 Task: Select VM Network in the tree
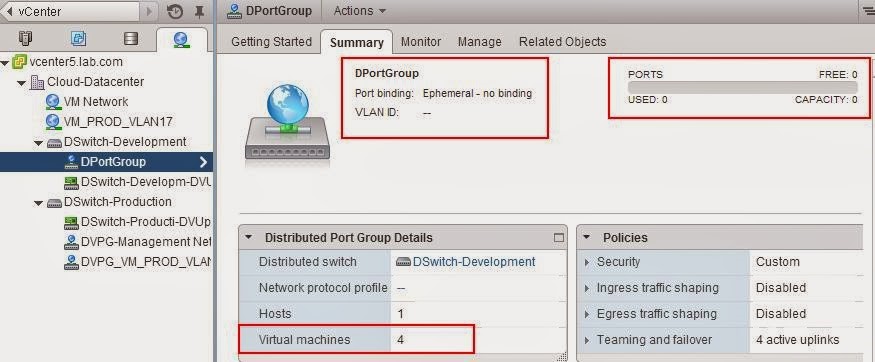(96, 102)
